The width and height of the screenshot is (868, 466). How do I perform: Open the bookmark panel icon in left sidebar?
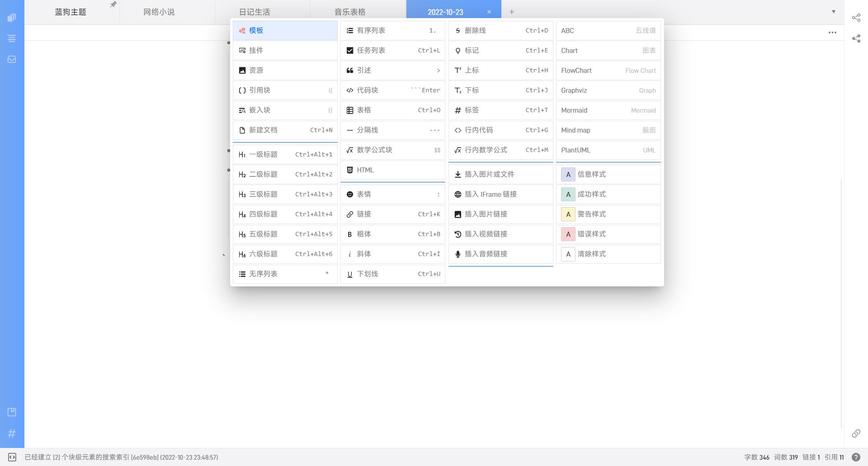pyautogui.click(x=12, y=412)
